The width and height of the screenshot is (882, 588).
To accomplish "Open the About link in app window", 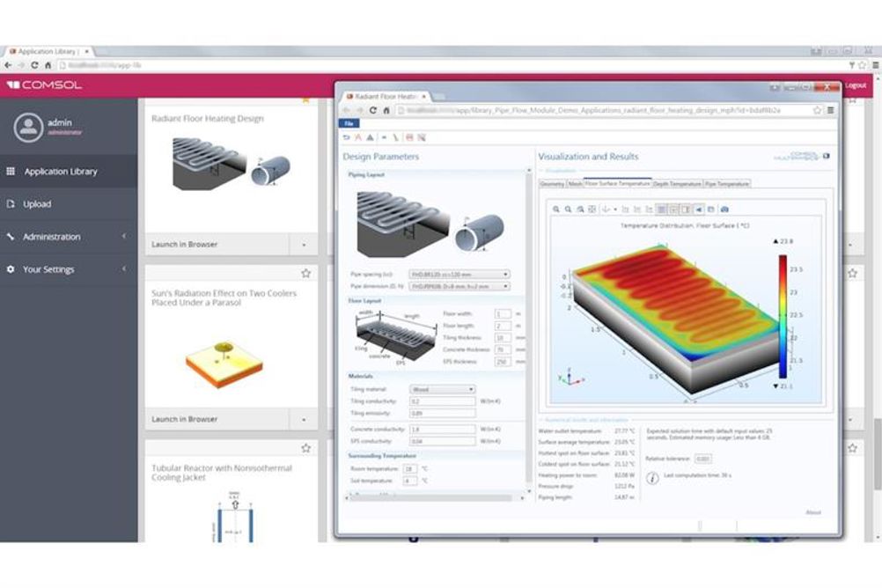I will [x=813, y=512].
